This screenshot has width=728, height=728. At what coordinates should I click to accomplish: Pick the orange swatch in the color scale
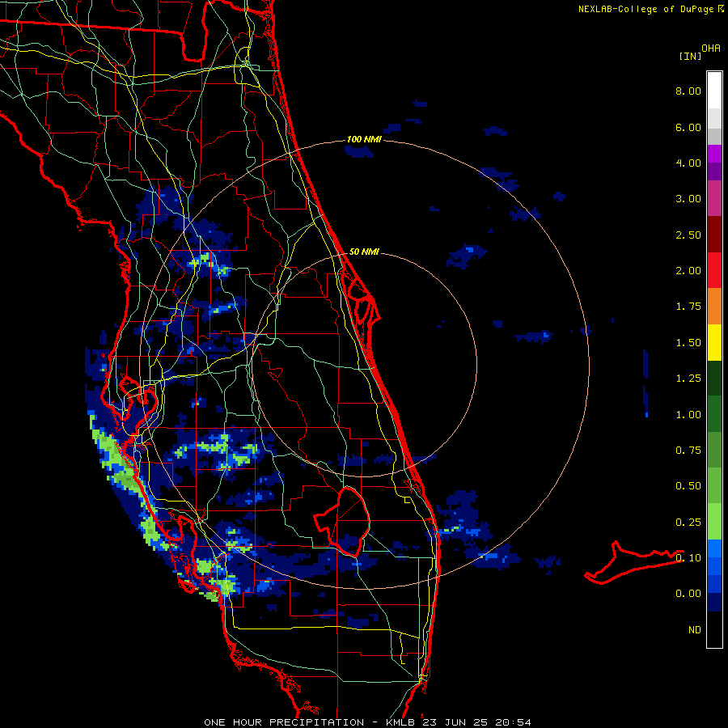[x=714, y=307]
